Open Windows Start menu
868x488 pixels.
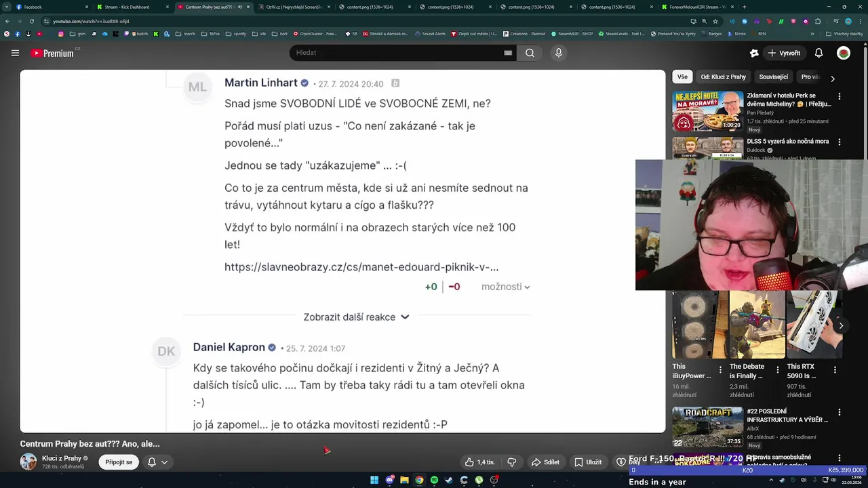coord(374,480)
